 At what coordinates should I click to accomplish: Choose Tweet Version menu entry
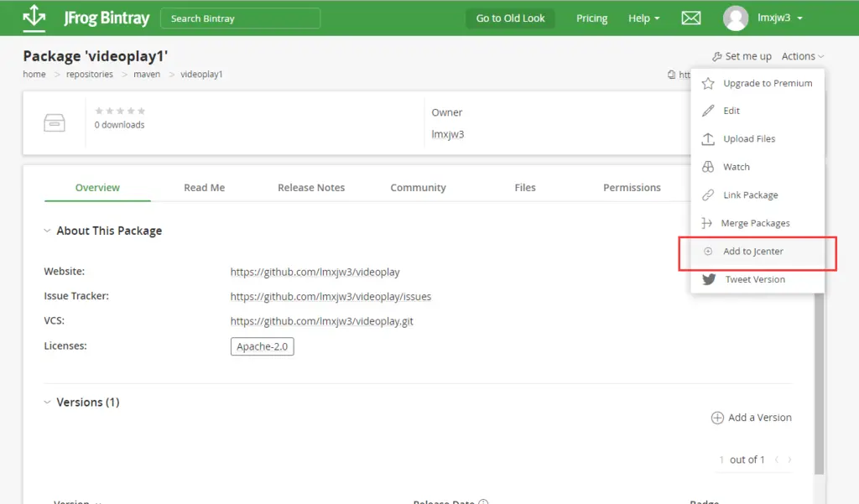(757, 279)
